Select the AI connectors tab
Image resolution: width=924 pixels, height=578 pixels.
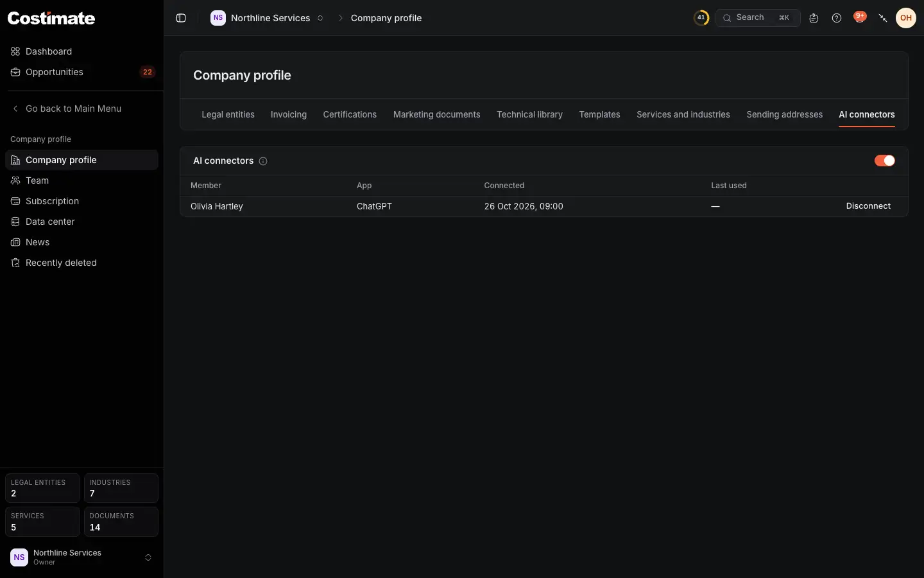click(867, 114)
